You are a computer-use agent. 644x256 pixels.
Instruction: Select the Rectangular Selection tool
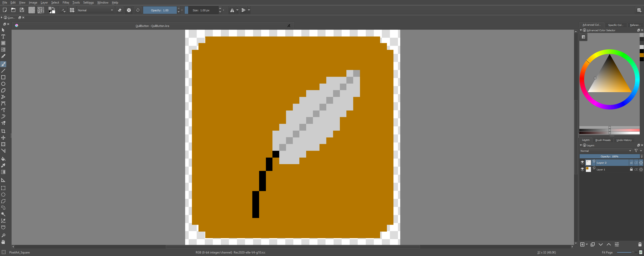(3, 188)
